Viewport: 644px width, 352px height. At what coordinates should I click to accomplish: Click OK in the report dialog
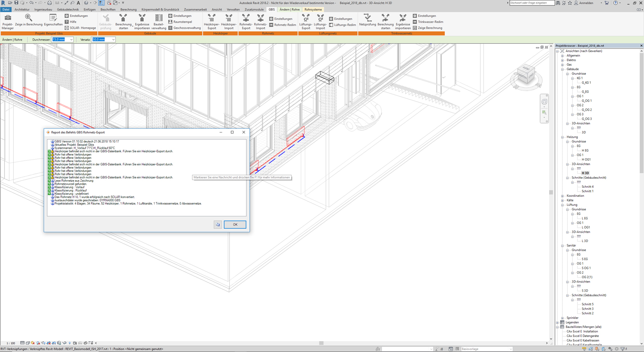click(x=235, y=225)
